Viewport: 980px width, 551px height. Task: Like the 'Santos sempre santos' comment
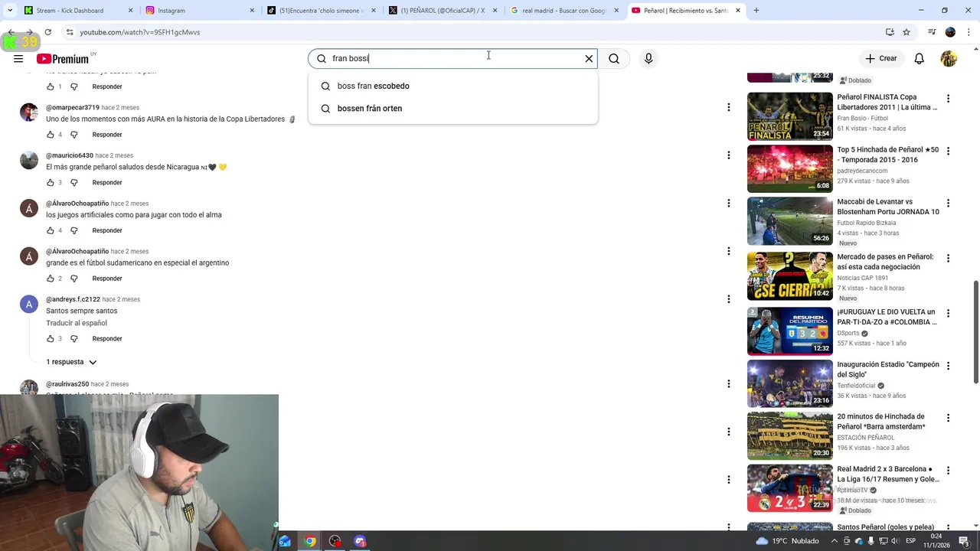tap(51, 338)
